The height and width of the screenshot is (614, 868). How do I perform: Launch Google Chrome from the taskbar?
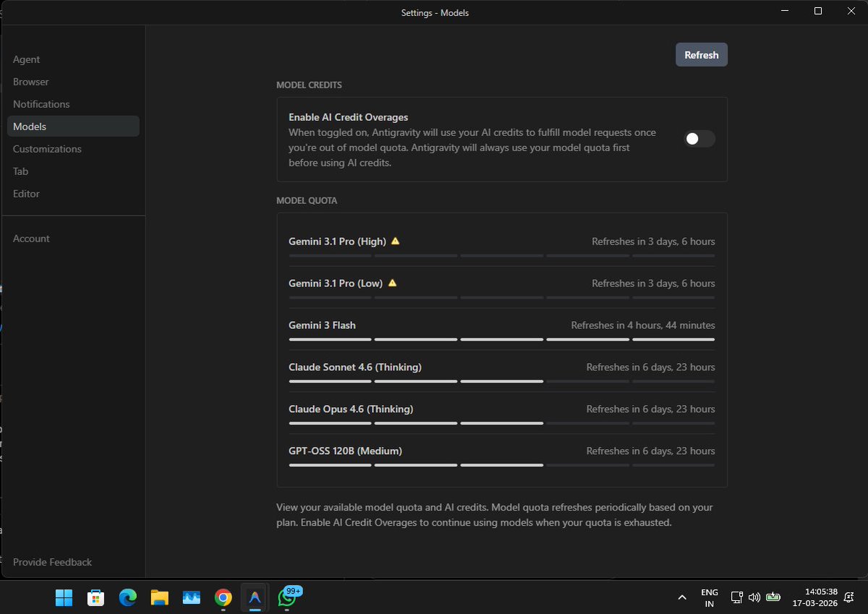224,597
